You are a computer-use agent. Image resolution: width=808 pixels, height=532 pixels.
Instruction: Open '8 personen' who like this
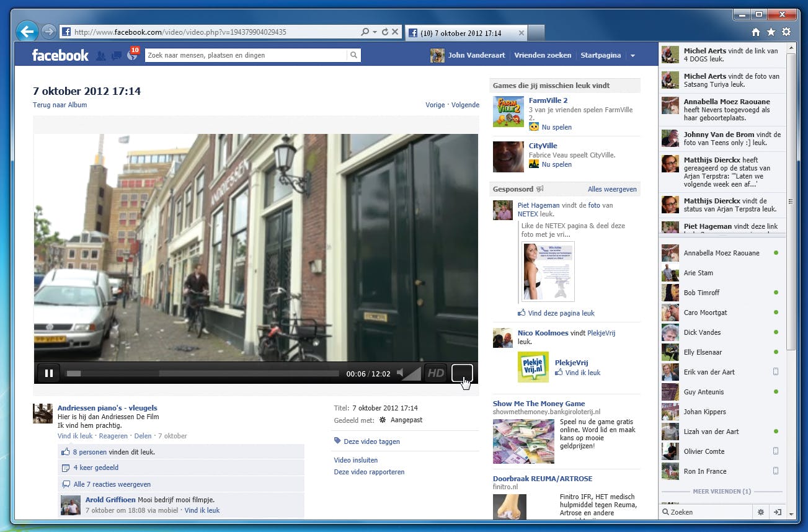[x=90, y=452]
